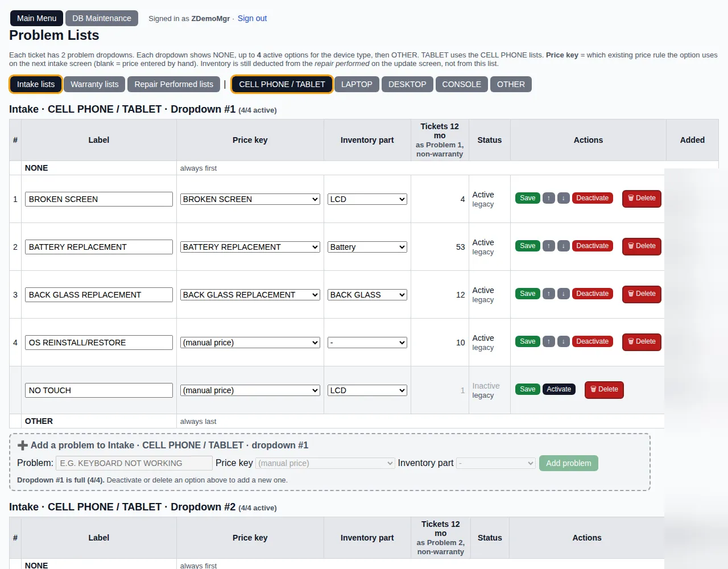Screen dimensions: 728x569
Task: Move BACK GLASS REPLACEMENT down one position
Action: 563,294
